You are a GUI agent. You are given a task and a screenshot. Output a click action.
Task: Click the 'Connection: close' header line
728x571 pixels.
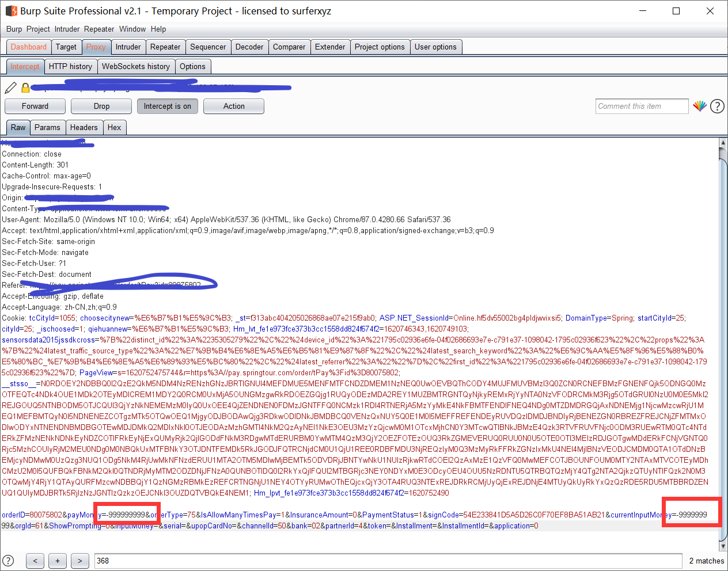[x=32, y=154]
